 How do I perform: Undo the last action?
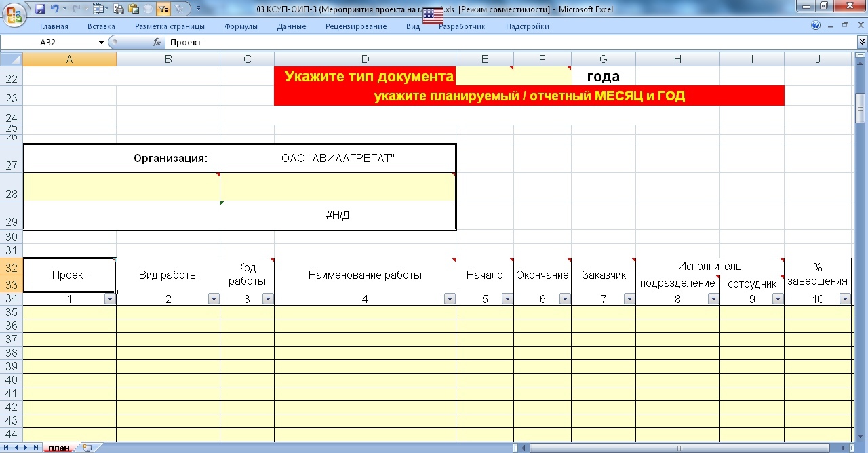pyautogui.click(x=54, y=9)
